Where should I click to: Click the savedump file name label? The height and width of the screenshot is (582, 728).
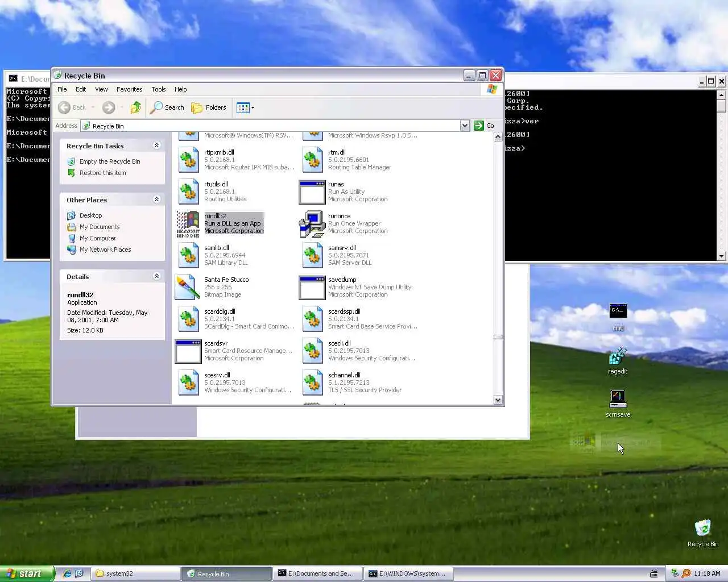point(342,280)
